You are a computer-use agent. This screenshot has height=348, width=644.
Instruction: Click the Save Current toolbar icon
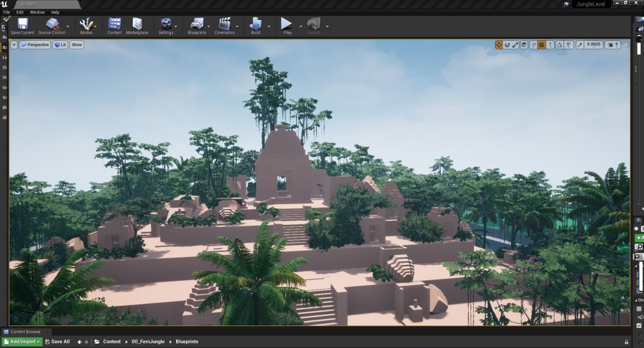[x=23, y=26]
